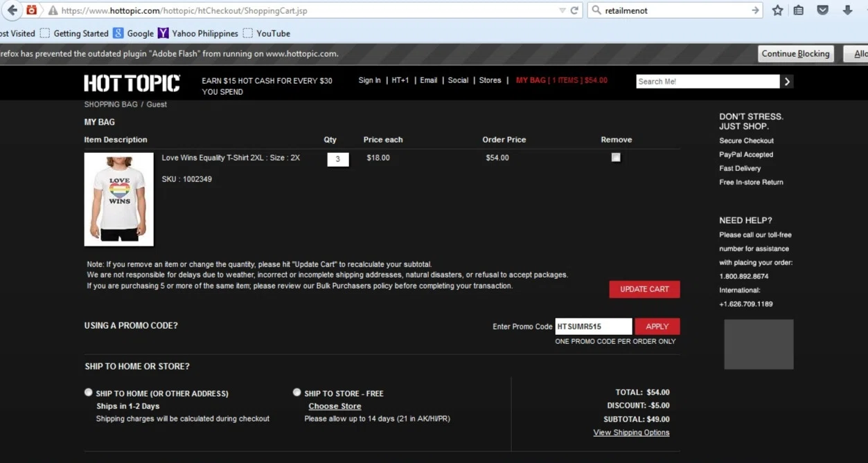Open the YouTube bookmark

pyautogui.click(x=266, y=33)
